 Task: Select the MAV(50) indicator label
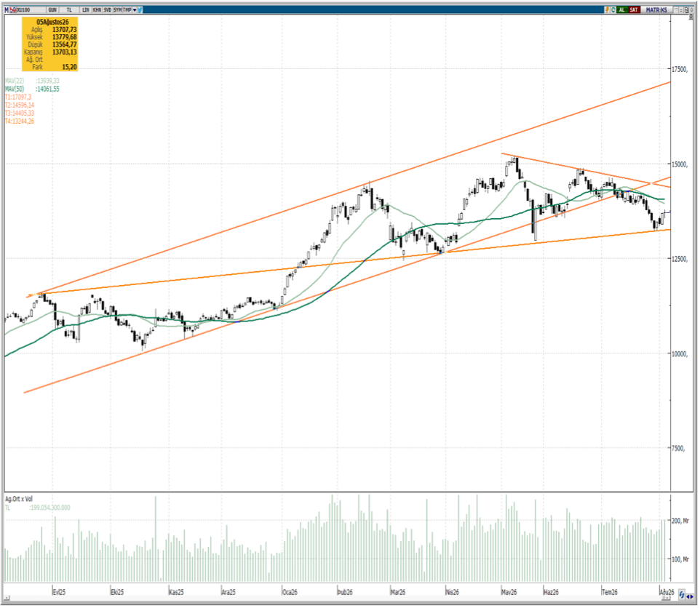pyautogui.click(x=15, y=89)
